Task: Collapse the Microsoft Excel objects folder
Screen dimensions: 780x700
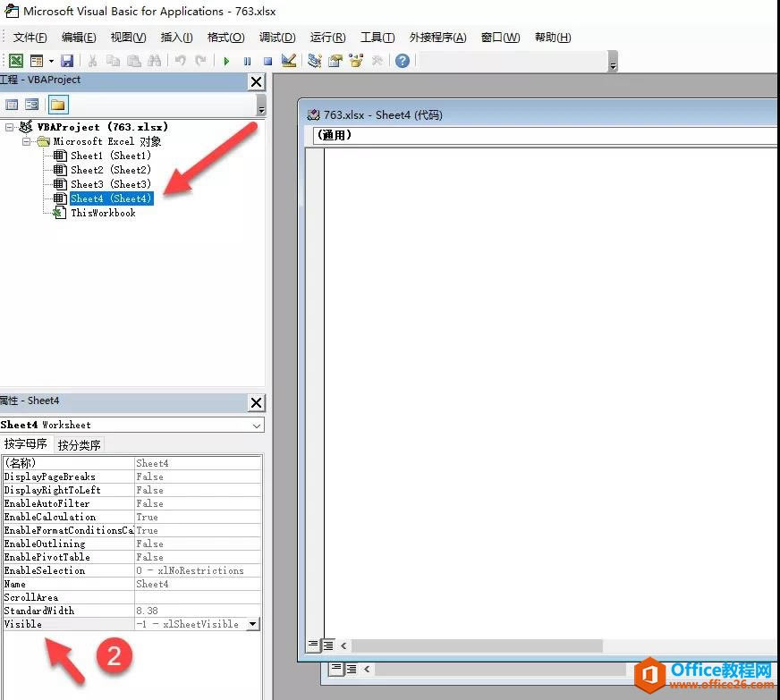Action: click(26, 141)
